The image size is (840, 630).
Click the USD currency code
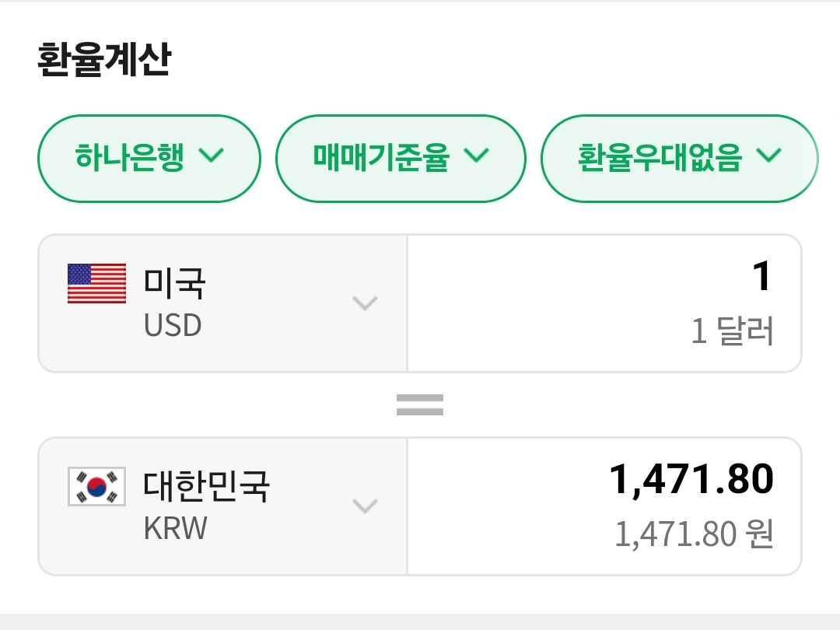pos(173,326)
